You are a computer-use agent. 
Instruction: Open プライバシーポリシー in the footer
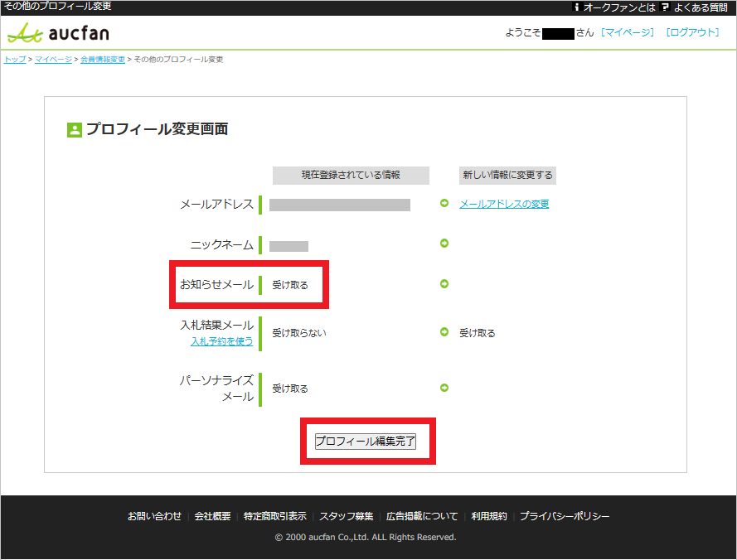click(x=565, y=516)
